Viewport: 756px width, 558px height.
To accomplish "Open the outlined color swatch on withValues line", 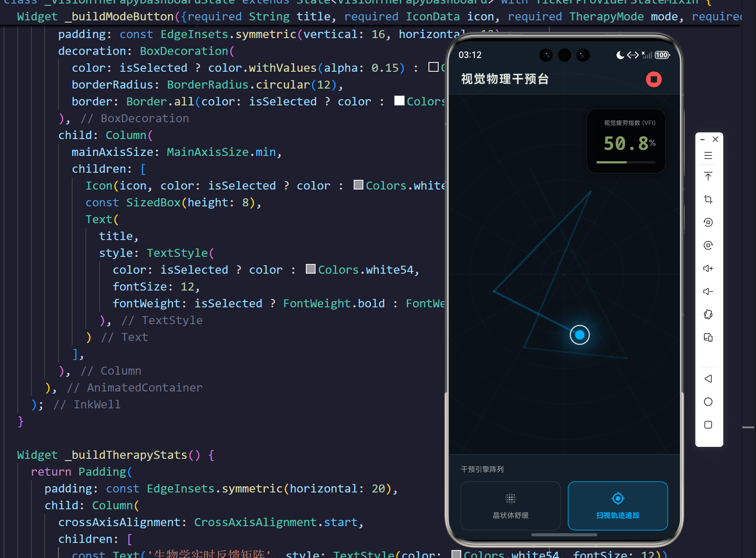I will 433,67.
